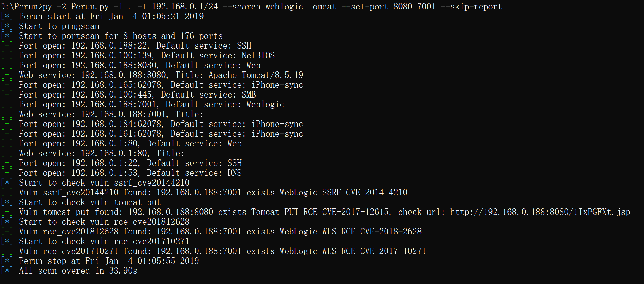Click the [*] marker before 'Start to pingscan'
The height and width of the screenshot is (284, 644).
(7, 26)
